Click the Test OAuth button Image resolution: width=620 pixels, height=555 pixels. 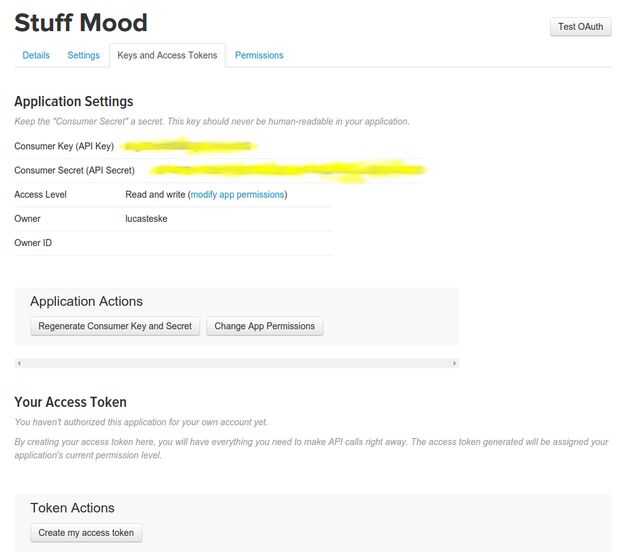point(580,27)
